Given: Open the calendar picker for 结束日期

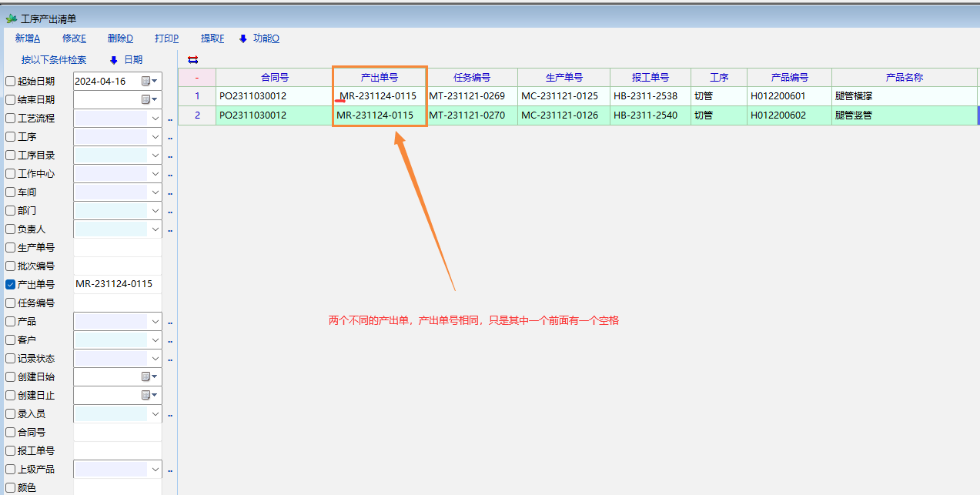Looking at the screenshot, I should coord(149,99).
